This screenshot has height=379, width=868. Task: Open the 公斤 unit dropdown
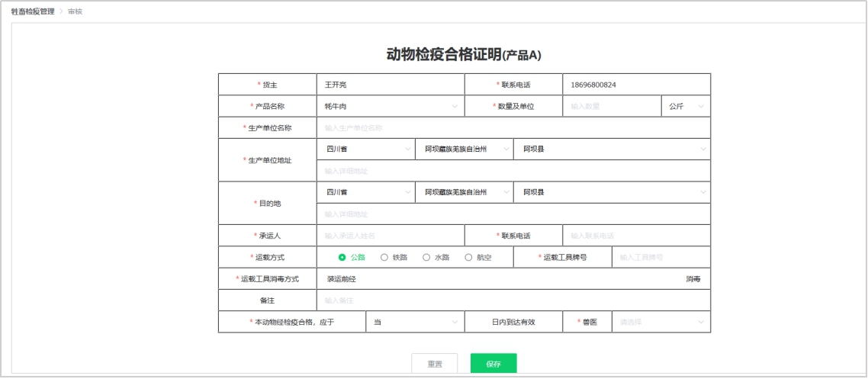[686, 106]
